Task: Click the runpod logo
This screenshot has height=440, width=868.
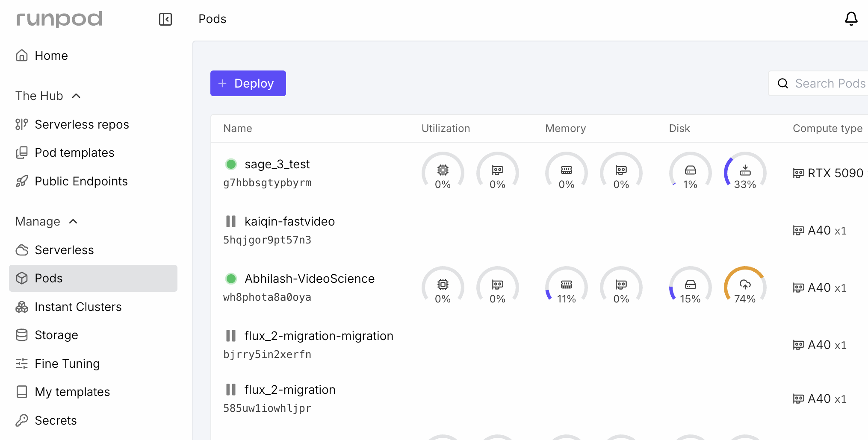Action: [59, 19]
